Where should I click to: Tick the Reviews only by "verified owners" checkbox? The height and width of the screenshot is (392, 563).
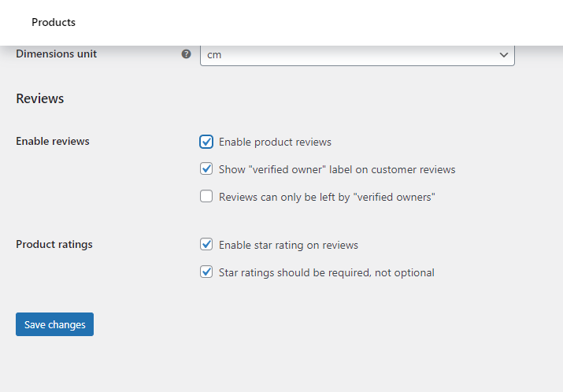click(x=206, y=197)
